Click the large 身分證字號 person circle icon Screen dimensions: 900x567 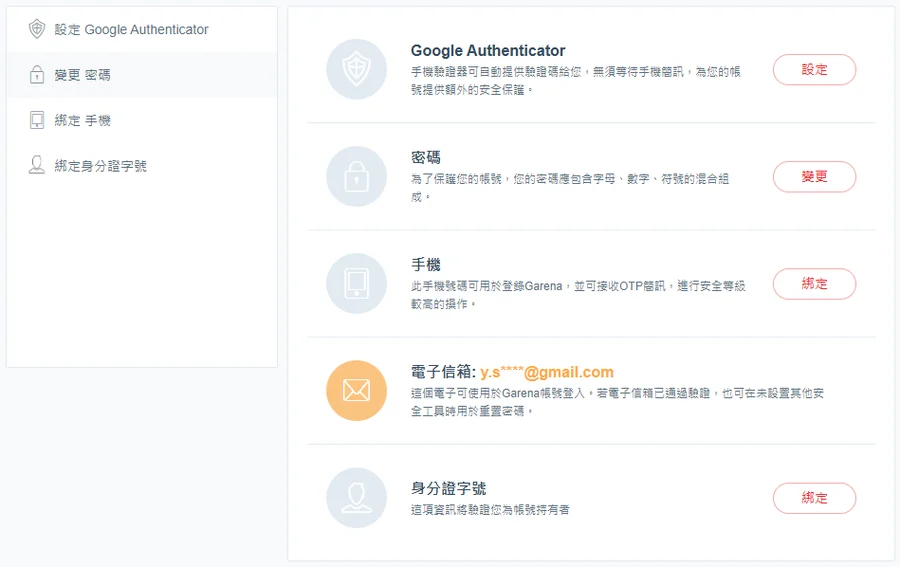click(356, 498)
